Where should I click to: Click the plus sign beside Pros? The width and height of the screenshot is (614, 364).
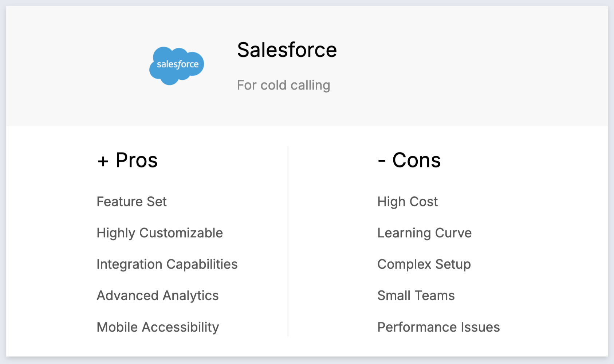(x=103, y=161)
